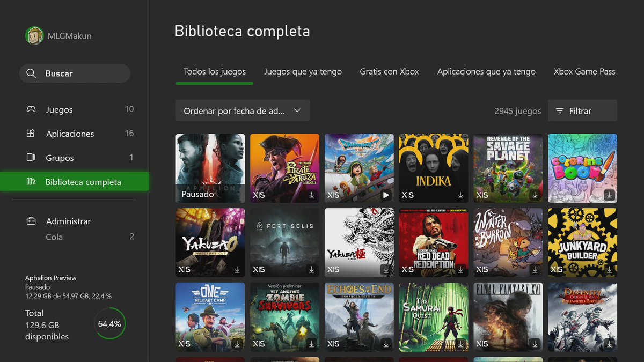This screenshot has width=644, height=362.
Task: Open MLGMakun profile avatar
Action: (34, 36)
